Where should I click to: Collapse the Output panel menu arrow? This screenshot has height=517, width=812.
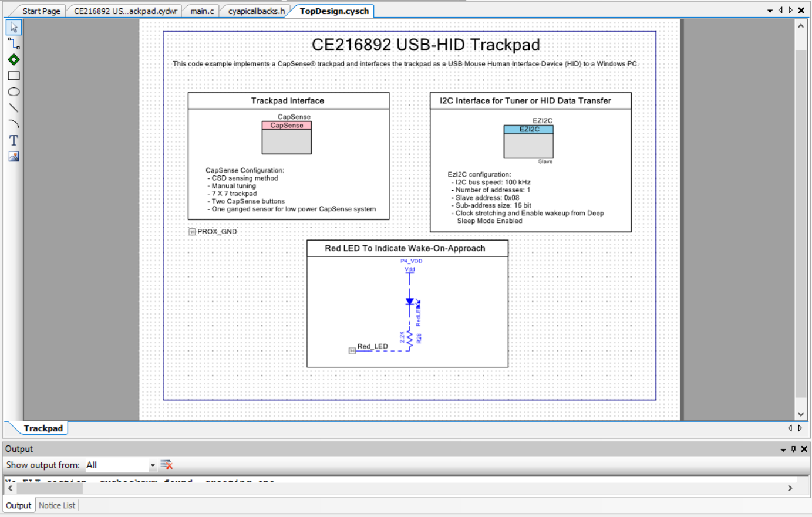tap(783, 448)
